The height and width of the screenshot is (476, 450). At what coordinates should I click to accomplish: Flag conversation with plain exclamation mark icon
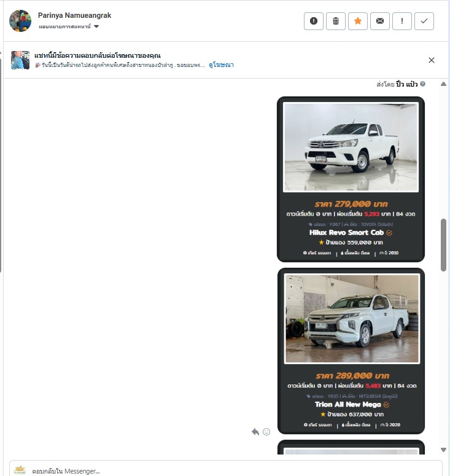[402, 21]
